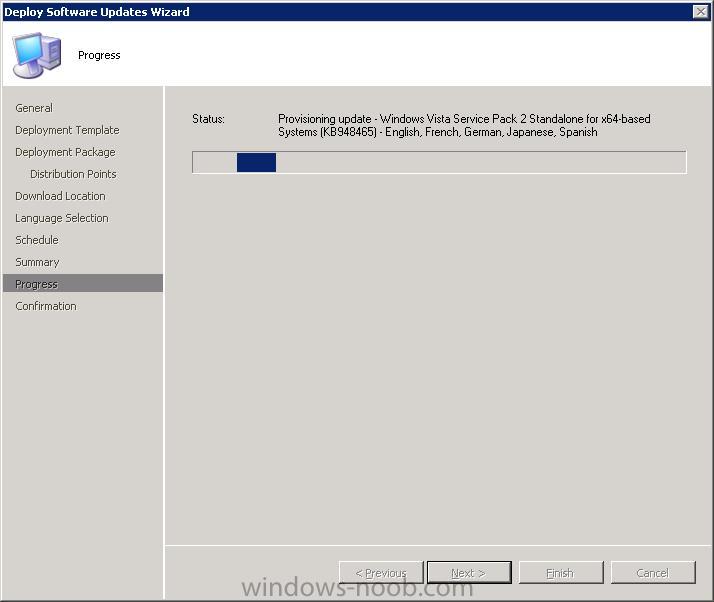Click the Status label

(208, 119)
